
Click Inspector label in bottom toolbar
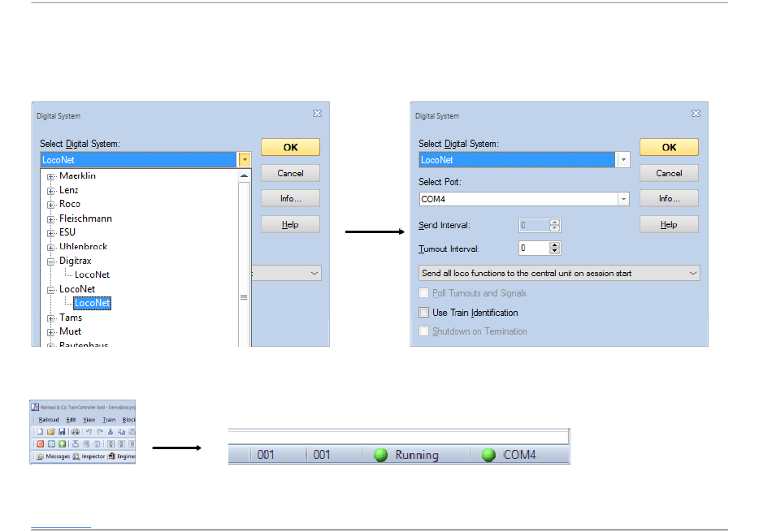coord(93,456)
